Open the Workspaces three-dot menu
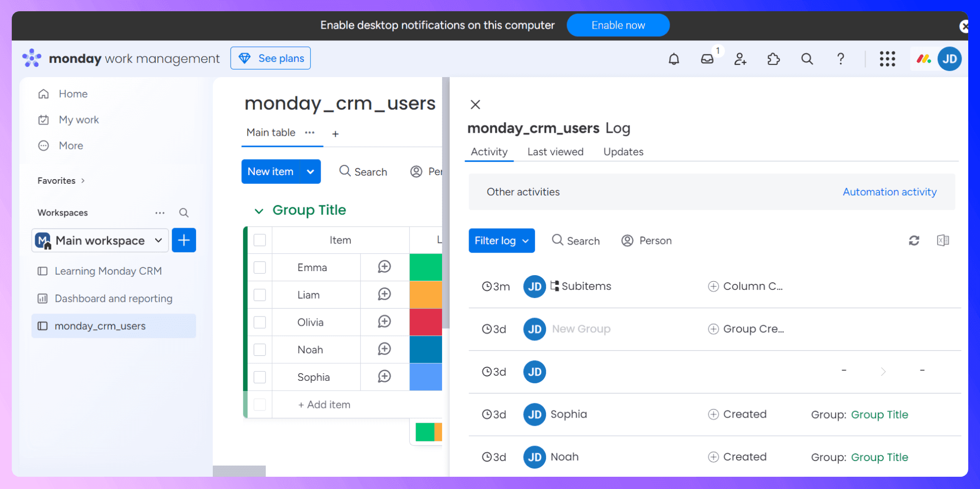 pos(160,213)
